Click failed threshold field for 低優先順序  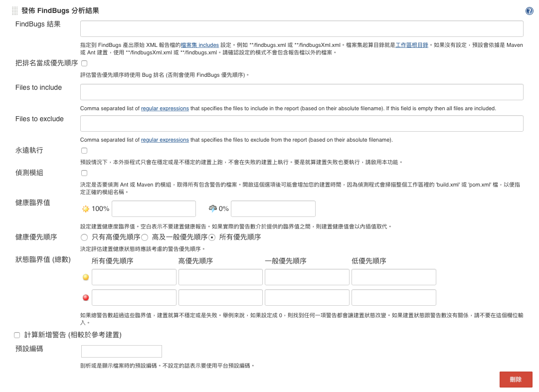393,297
